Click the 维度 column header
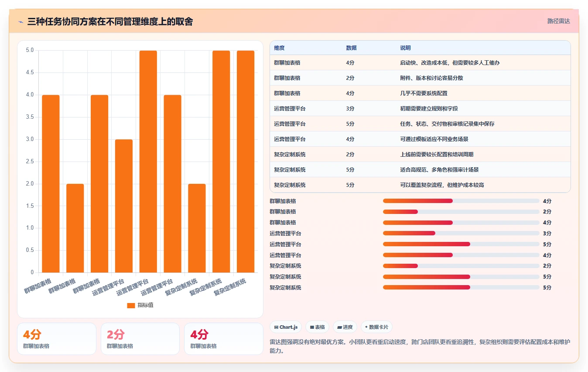 (x=279, y=48)
